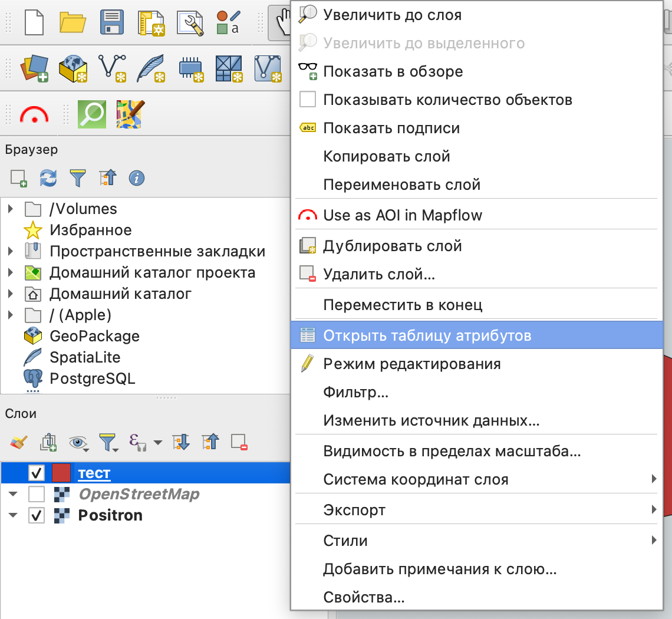Viewport: 672px width, 619px height.
Task: Toggle the Показывать количество объектов checkbox
Action: point(308,100)
